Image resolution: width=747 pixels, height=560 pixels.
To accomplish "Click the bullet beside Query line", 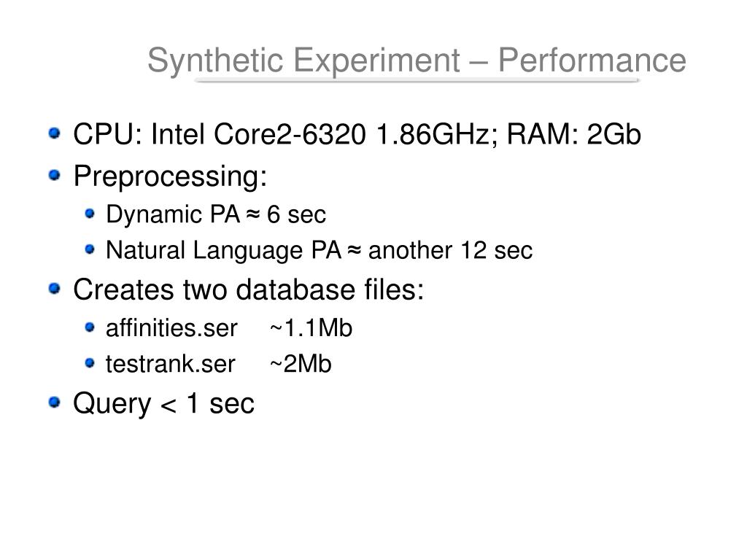I will pos(55,402).
